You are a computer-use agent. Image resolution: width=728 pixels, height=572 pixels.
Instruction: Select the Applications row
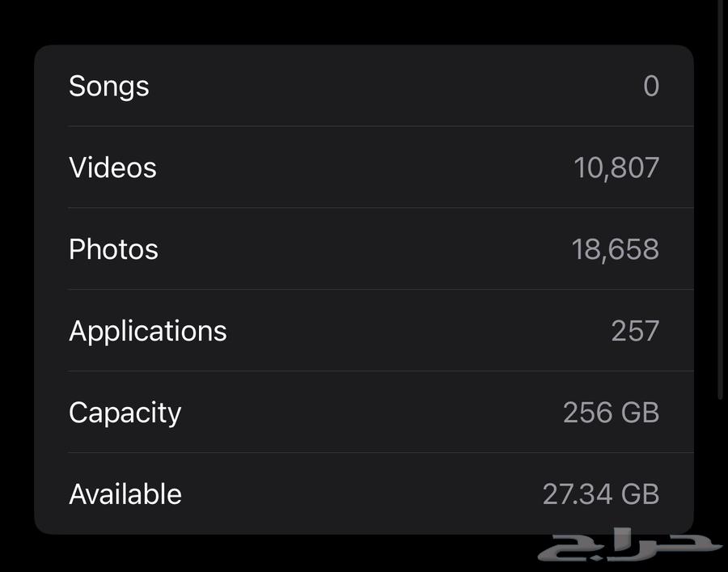pos(364,331)
